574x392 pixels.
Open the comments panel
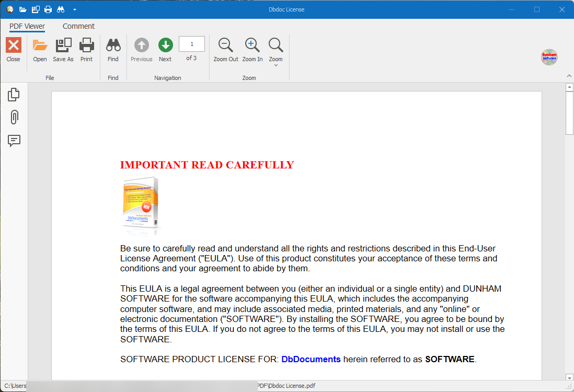(x=14, y=141)
